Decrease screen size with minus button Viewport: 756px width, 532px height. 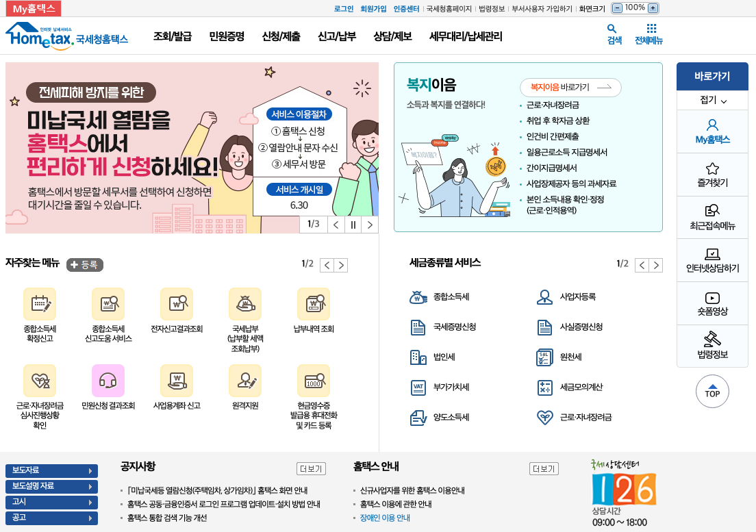[x=617, y=8]
